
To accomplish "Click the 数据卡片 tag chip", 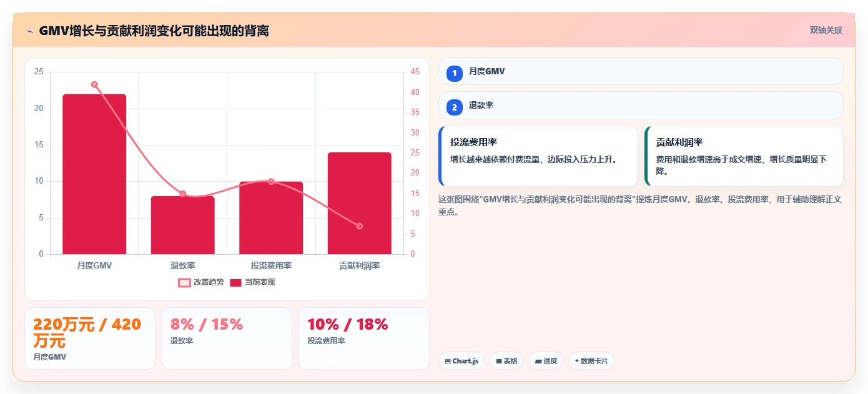I will coord(591,361).
